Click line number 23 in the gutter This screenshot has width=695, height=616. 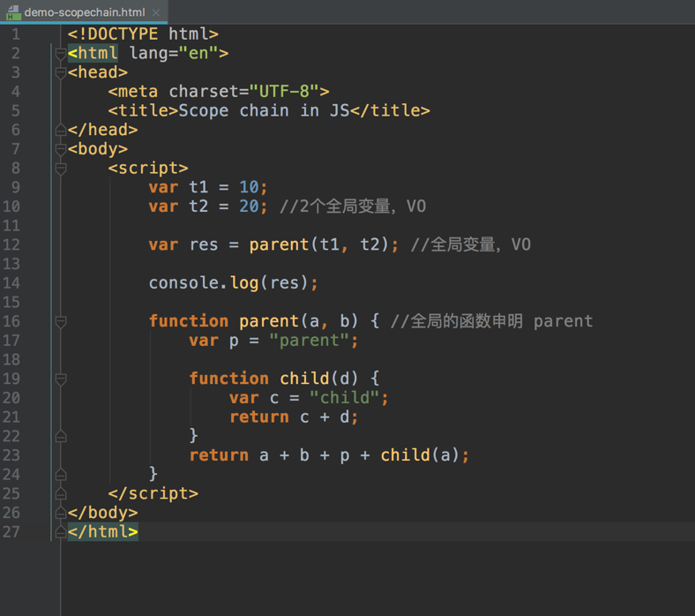tap(11, 455)
